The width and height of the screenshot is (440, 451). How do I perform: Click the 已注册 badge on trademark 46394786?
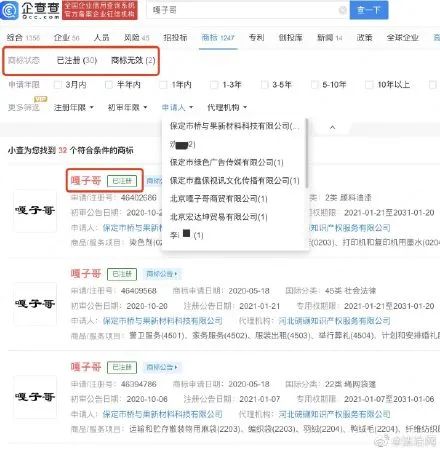click(122, 367)
